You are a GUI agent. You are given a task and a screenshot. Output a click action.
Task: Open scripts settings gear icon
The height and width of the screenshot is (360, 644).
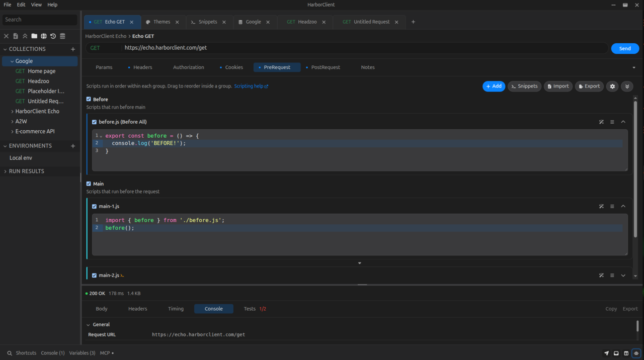point(612,86)
